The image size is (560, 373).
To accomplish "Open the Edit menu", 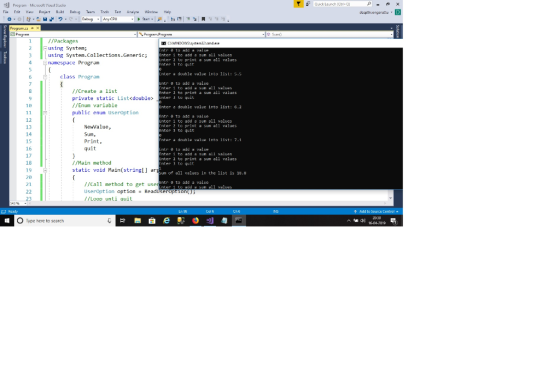I will [17, 12].
